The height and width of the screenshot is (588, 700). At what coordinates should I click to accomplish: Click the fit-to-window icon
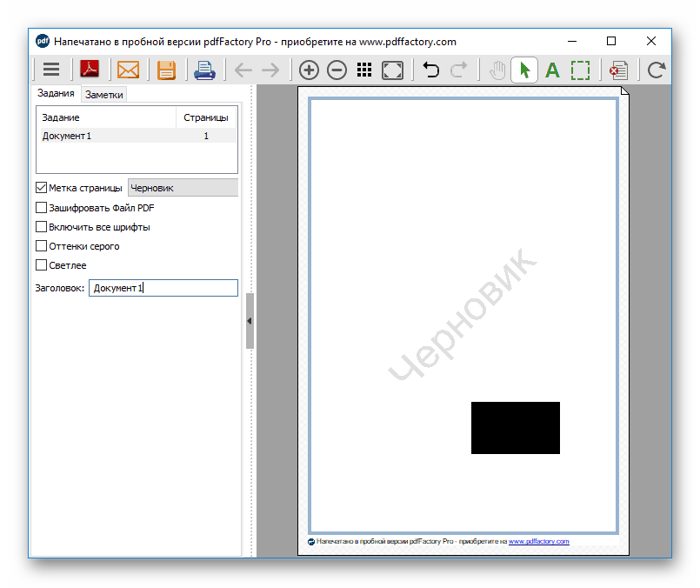[392, 70]
